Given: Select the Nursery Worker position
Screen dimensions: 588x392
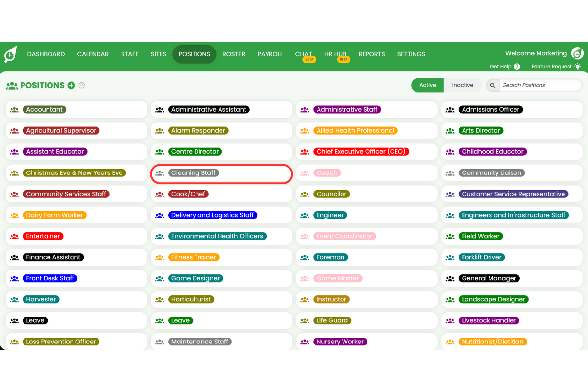Looking at the screenshot, I should 340,341.
